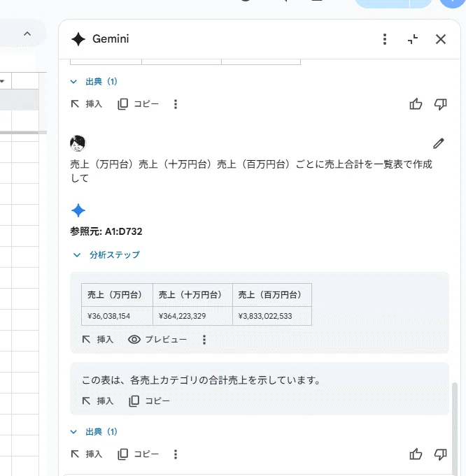Insert the lower full response via 挿入
The image size is (466, 476).
(87, 454)
